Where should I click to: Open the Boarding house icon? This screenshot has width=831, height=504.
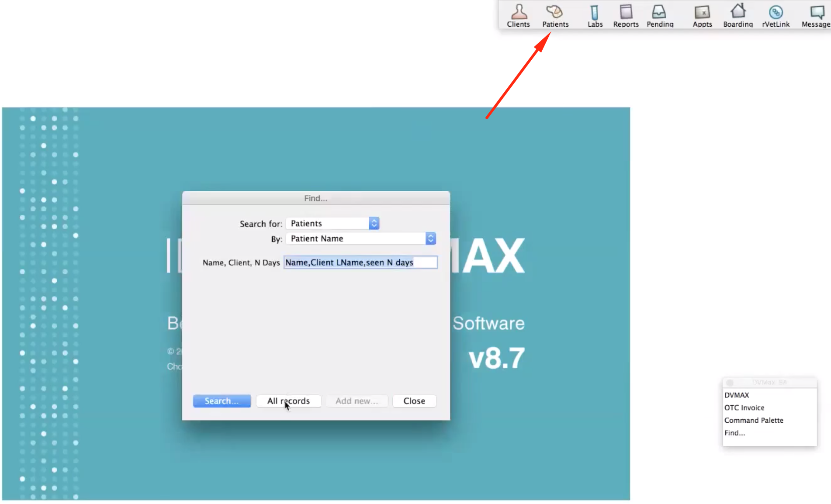pyautogui.click(x=738, y=15)
